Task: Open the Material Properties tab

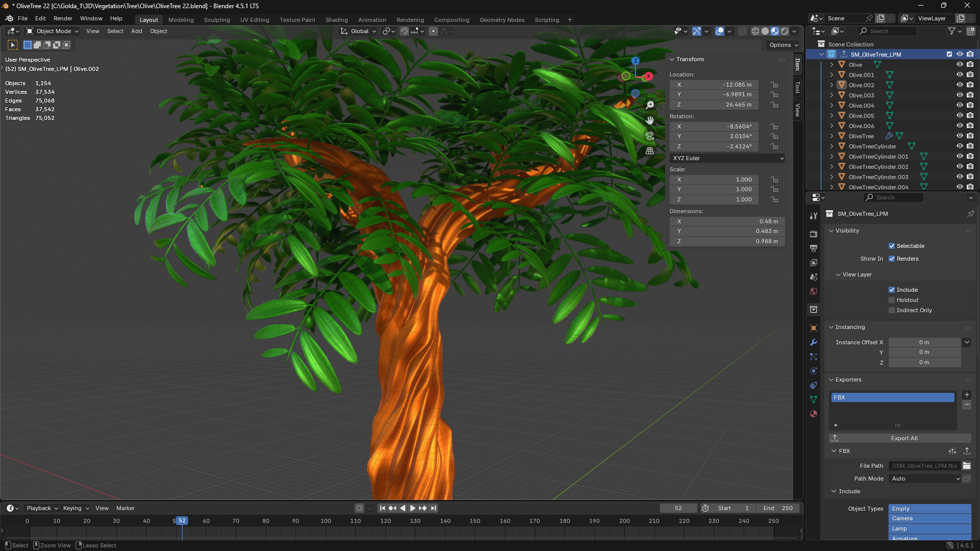Action: [814, 414]
